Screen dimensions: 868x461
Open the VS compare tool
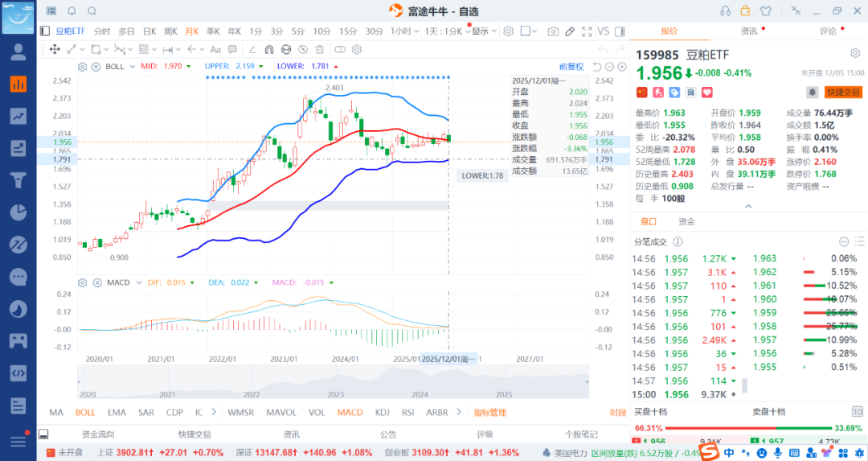pyautogui.click(x=604, y=31)
